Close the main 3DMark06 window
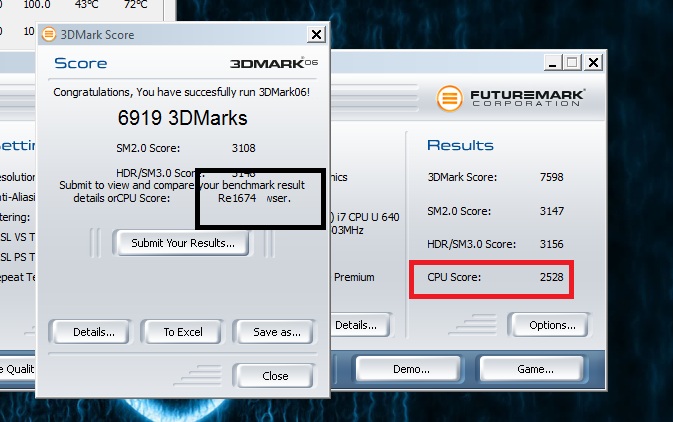This screenshot has width=673, height=422. (x=593, y=63)
